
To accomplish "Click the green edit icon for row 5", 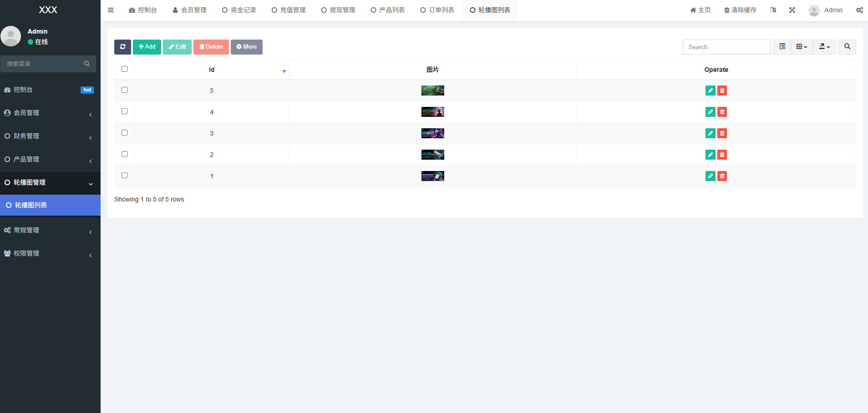I will pos(710,91).
